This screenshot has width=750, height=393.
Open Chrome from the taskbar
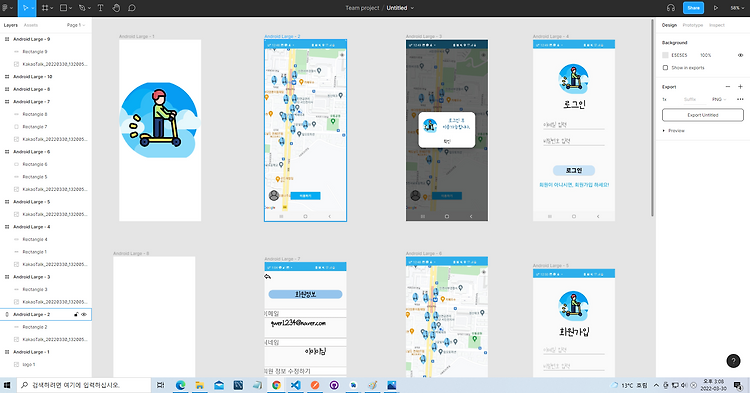click(276, 385)
